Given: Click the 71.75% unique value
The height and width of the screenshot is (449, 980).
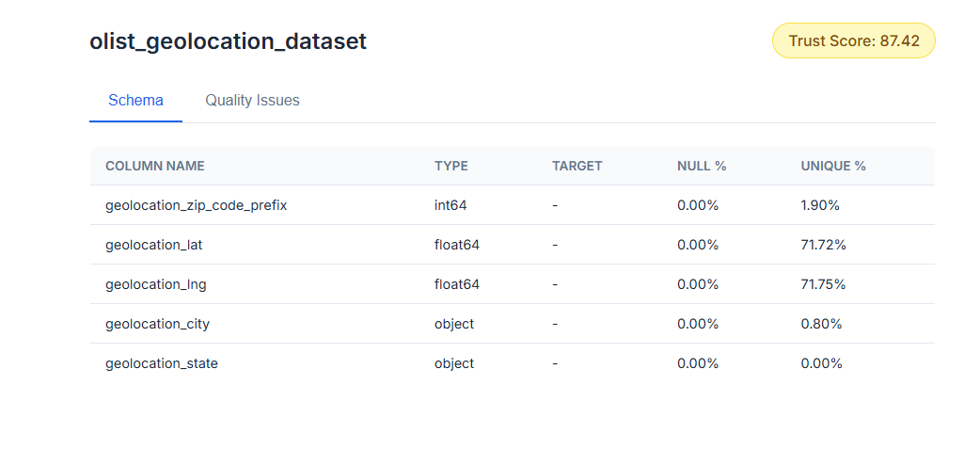Looking at the screenshot, I should (x=823, y=284).
